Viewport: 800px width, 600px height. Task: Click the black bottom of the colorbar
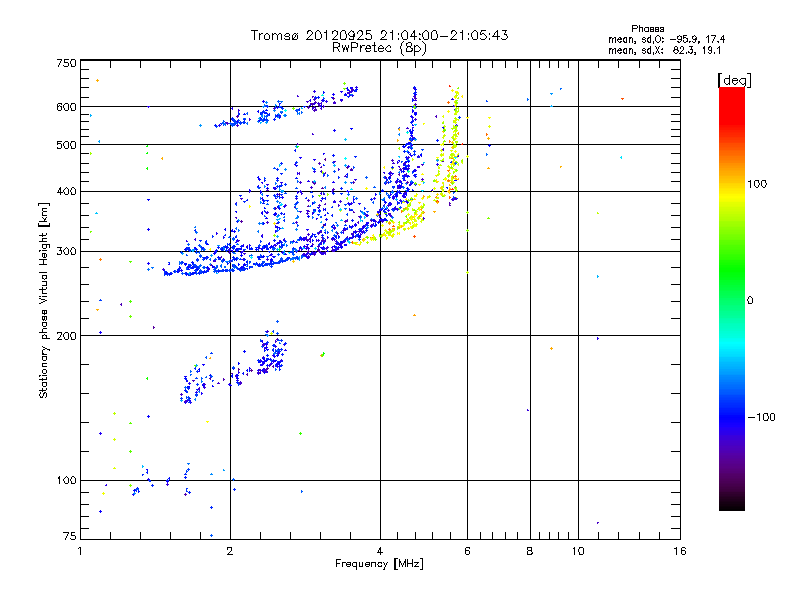click(732, 503)
